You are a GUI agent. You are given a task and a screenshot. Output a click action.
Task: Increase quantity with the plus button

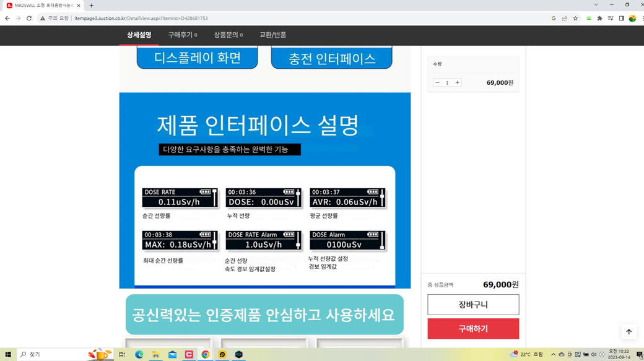[457, 83]
